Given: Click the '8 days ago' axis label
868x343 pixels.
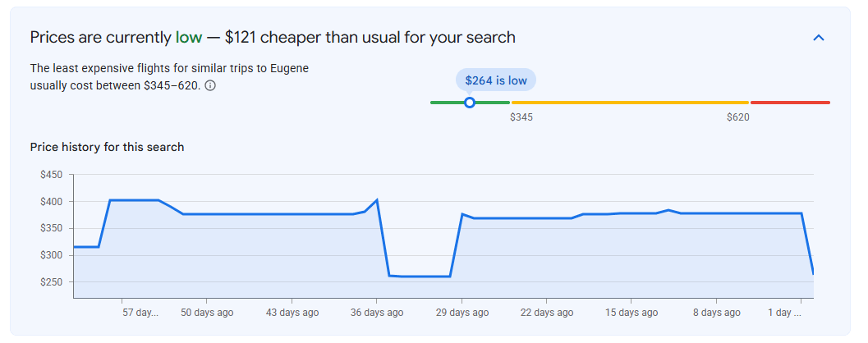Looking at the screenshot, I should [716, 313].
